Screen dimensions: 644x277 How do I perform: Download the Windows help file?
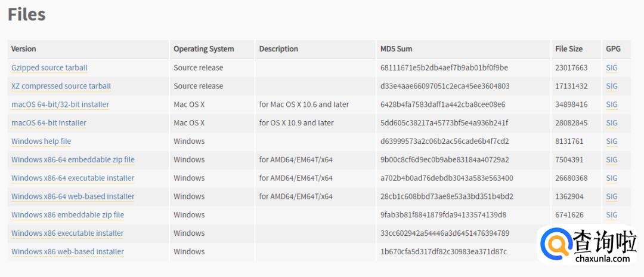point(41,141)
